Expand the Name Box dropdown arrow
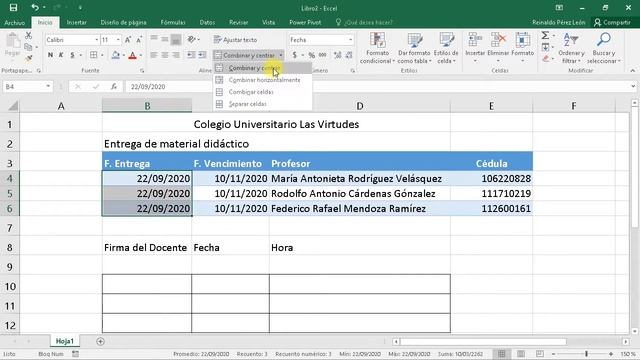Screen dimensions: 640x360 coord(48,86)
